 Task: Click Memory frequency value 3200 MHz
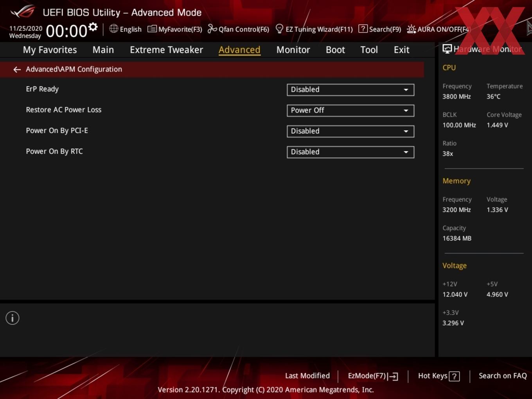pyautogui.click(x=457, y=210)
